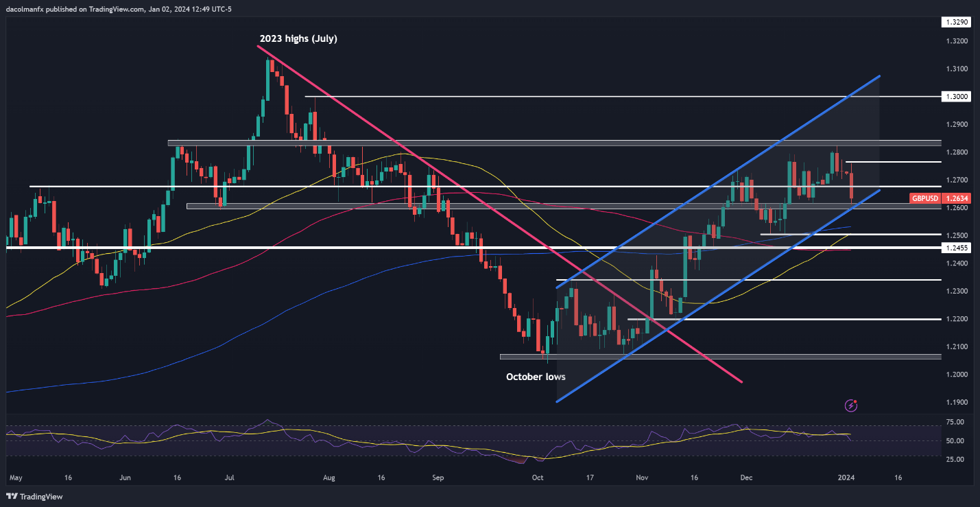
Task: Click the RSI 25.00 scale value
Action: (955, 459)
